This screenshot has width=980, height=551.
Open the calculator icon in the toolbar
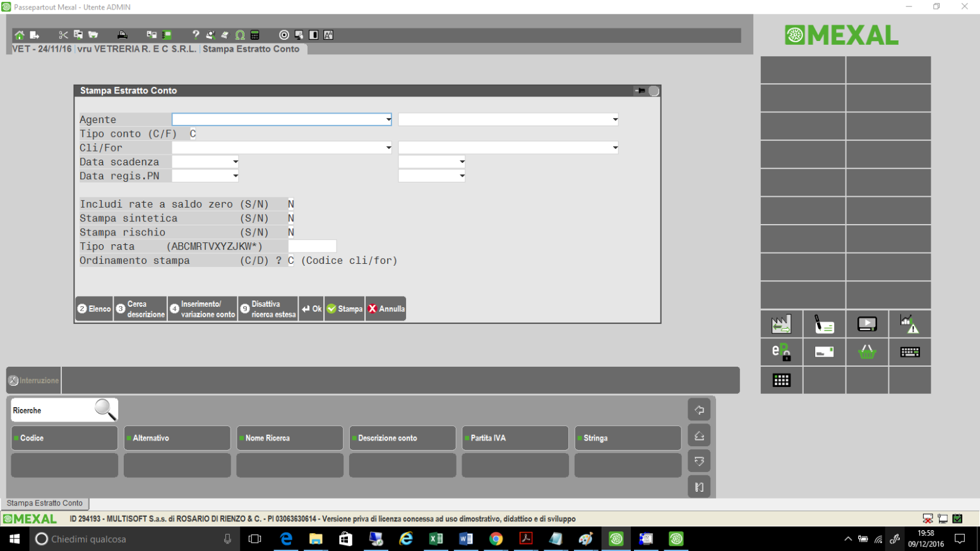coord(255,35)
